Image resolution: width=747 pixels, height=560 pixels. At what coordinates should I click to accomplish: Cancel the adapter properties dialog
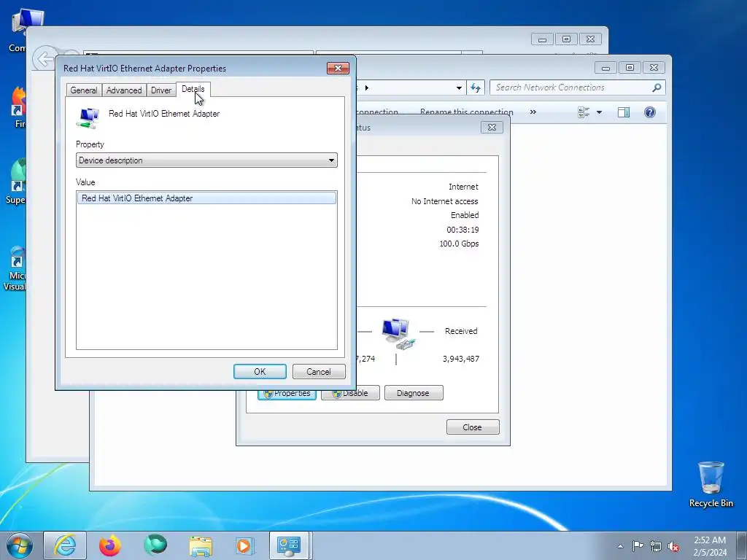point(319,371)
